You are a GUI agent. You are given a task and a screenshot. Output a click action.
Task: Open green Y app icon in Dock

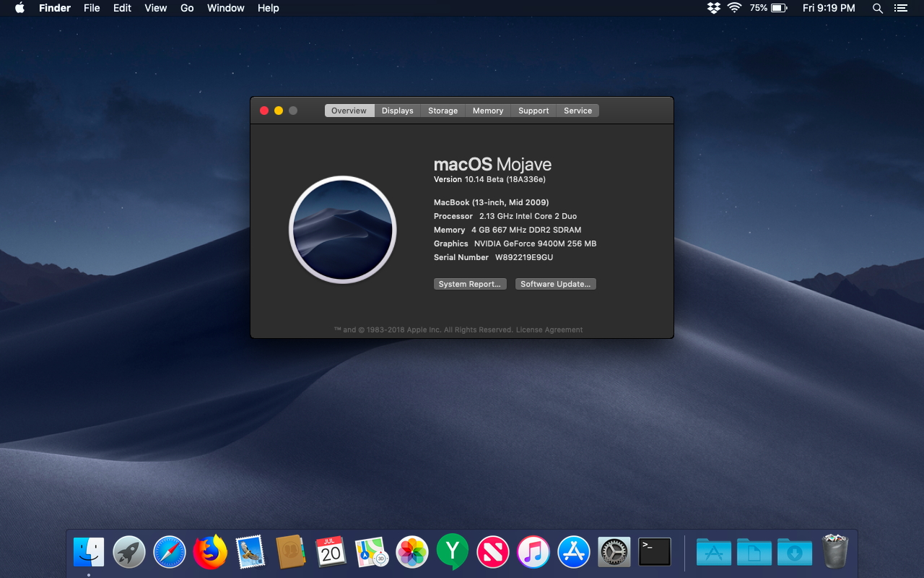click(453, 553)
